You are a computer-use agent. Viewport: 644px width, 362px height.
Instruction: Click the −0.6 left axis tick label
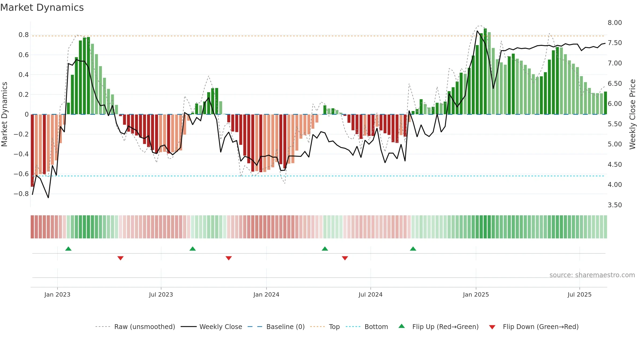21,174
